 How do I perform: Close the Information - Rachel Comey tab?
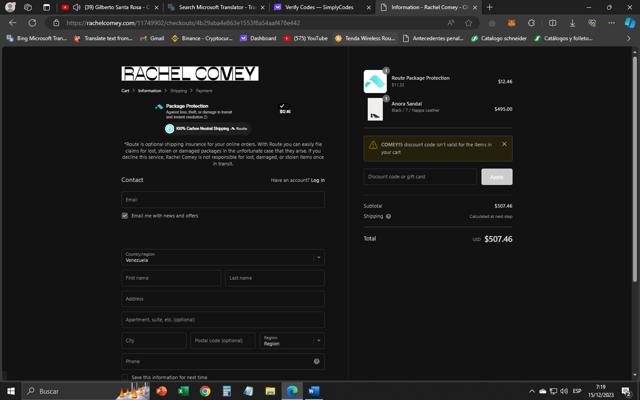(x=475, y=7)
